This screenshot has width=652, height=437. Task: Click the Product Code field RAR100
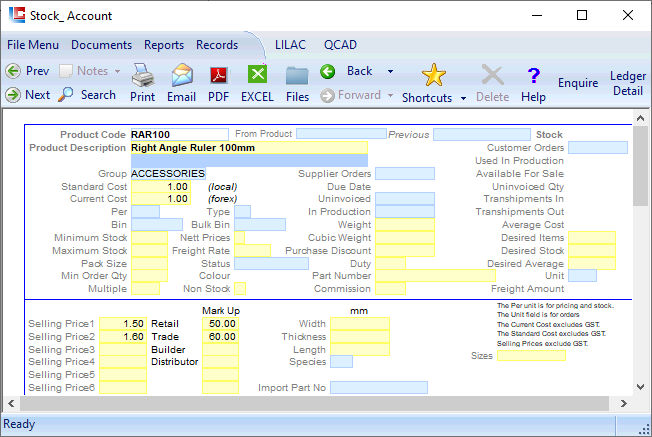180,134
